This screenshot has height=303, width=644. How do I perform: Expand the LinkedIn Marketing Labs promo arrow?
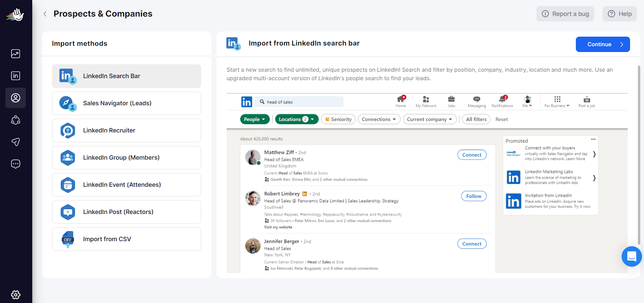594,178
